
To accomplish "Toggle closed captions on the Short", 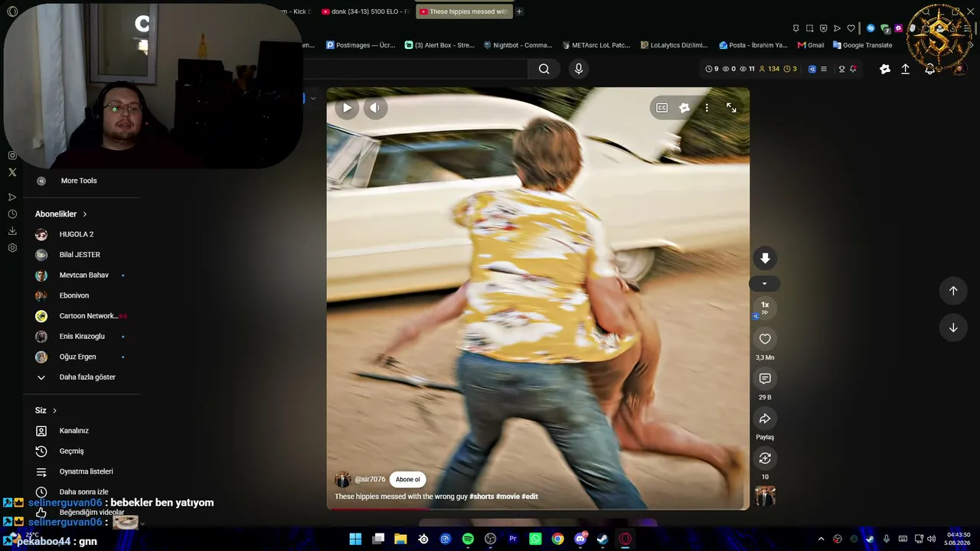I will 661,108.
